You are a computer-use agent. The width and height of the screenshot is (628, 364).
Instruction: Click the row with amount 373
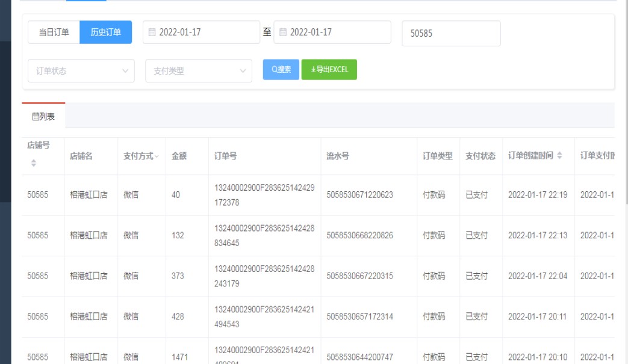click(178, 276)
